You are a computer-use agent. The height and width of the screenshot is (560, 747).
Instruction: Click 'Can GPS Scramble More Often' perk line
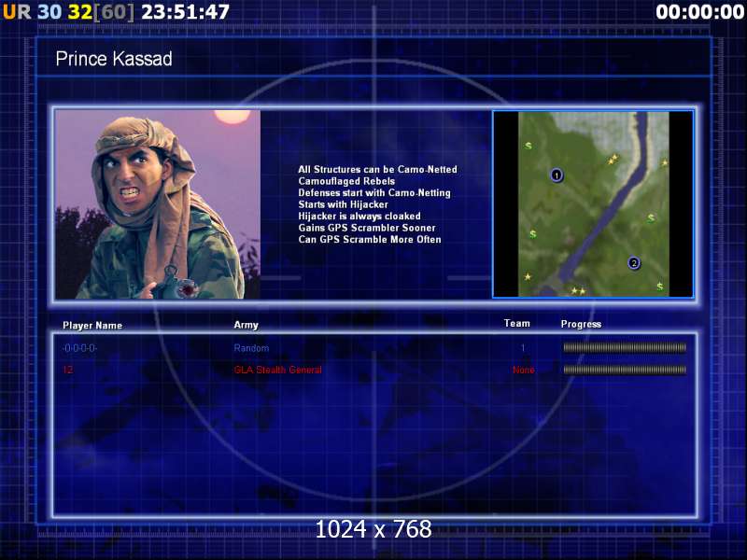[x=369, y=239]
